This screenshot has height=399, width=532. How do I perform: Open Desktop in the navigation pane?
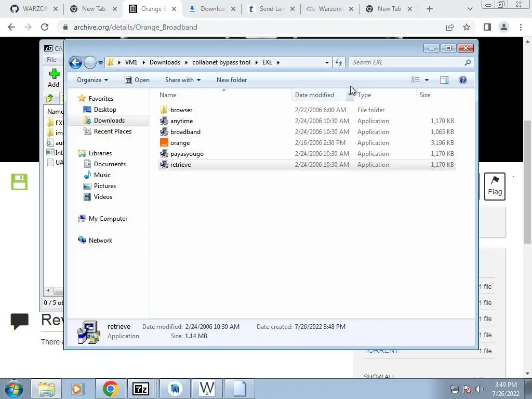pyautogui.click(x=105, y=110)
